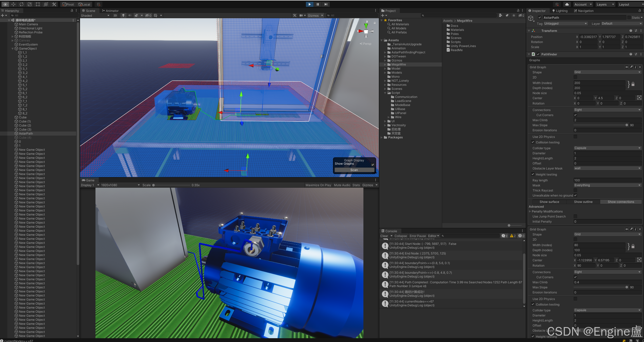This screenshot has height=342, width=644.
Task: Toggle scene audio speaker icon
Action: [x=130, y=15]
